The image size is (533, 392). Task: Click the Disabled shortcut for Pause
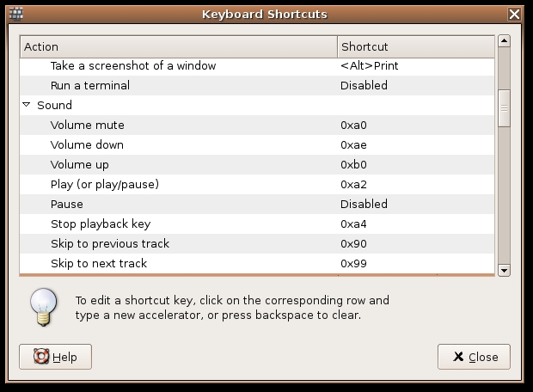[x=364, y=204]
